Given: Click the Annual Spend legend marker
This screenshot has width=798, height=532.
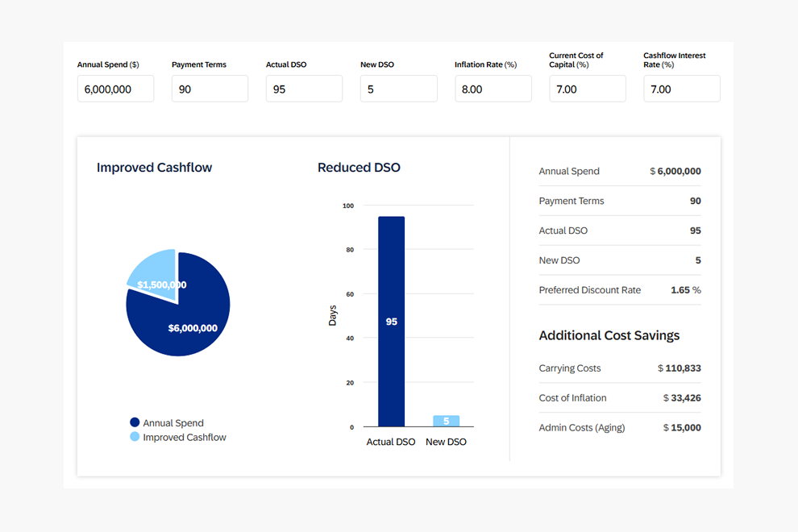Looking at the screenshot, I should pyautogui.click(x=134, y=422).
